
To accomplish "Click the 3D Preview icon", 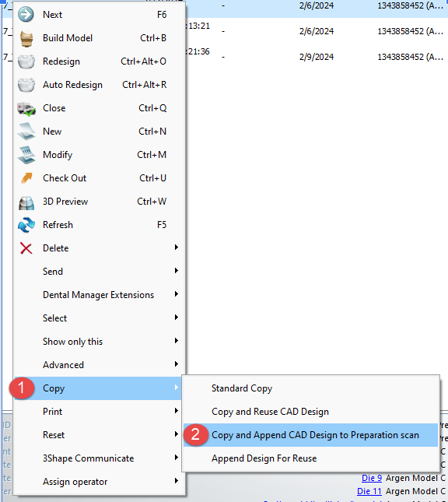I will pos(26,202).
